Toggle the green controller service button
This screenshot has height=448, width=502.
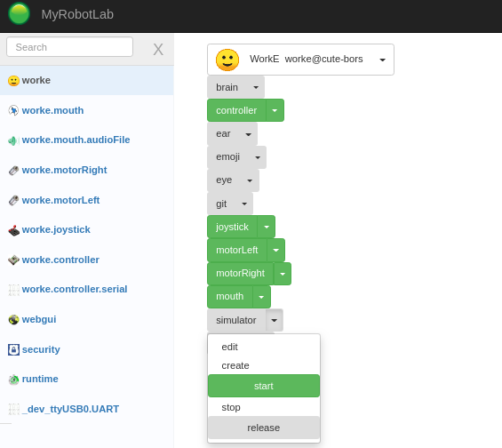[236, 110]
